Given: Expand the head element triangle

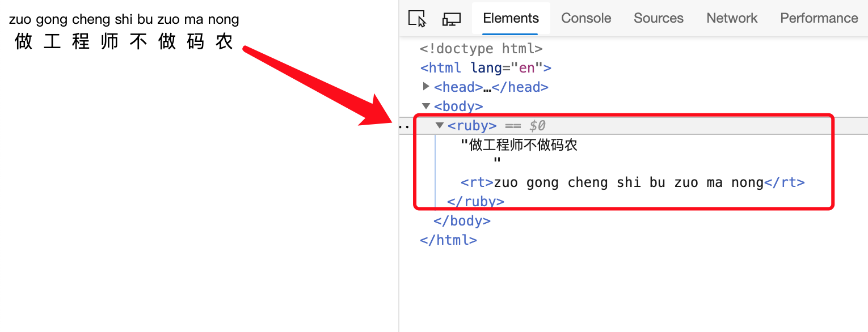Looking at the screenshot, I should click(x=426, y=87).
